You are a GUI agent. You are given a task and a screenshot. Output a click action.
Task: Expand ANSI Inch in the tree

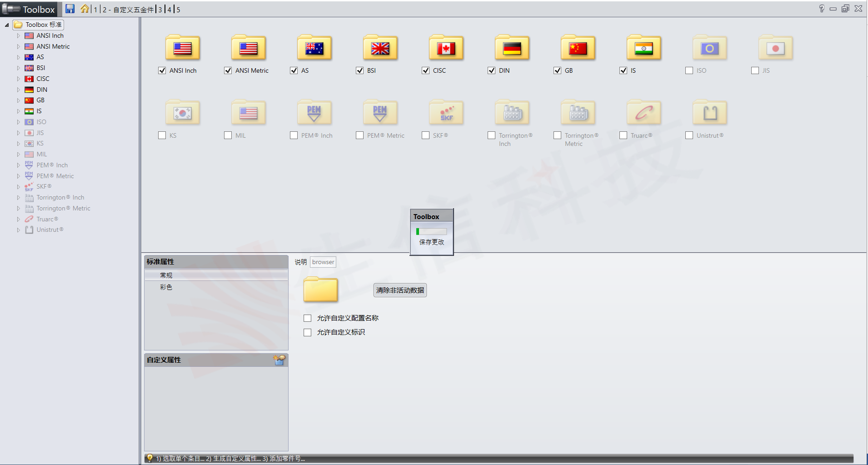tap(19, 35)
